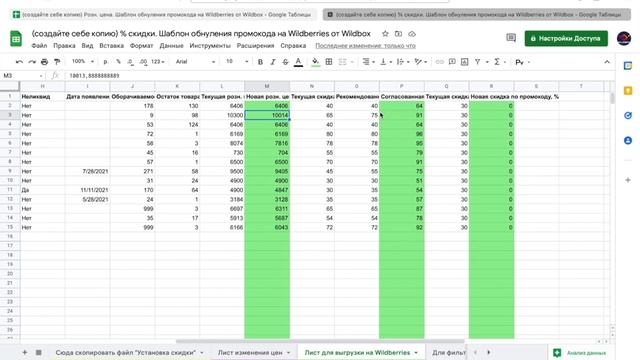Open the zoom 100% dropdown
640x360 pixels.
coord(83,62)
